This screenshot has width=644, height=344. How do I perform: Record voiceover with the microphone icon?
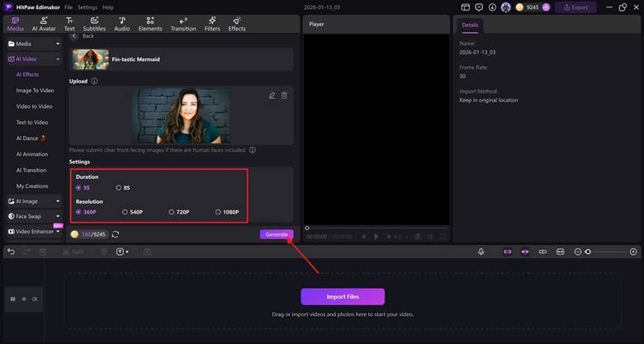pos(481,252)
